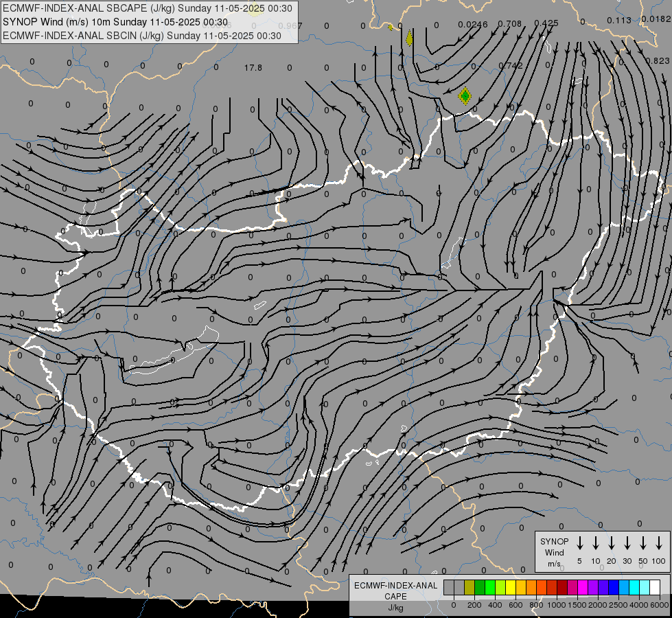This screenshot has width=672, height=618.
Task: Click the 6000 tick label on the CAPE scale
Action: [660, 605]
